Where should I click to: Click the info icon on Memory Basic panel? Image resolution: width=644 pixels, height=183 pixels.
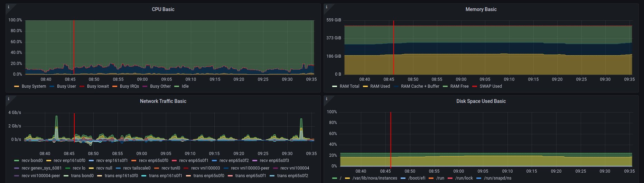pyautogui.click(x=326, y=7)
